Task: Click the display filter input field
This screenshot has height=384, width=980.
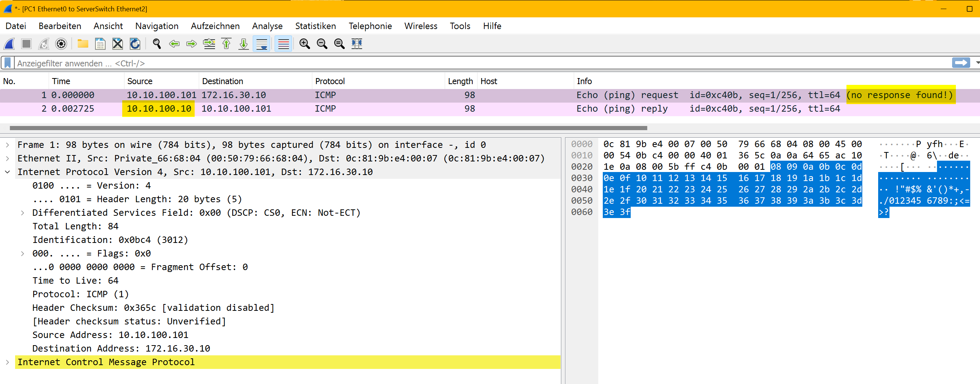Action: 456,63
